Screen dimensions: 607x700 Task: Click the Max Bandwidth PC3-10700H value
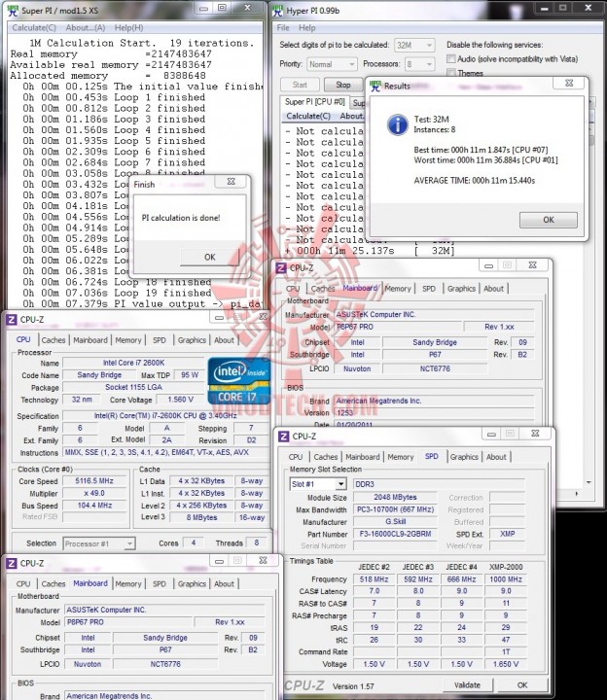point(395,509)
